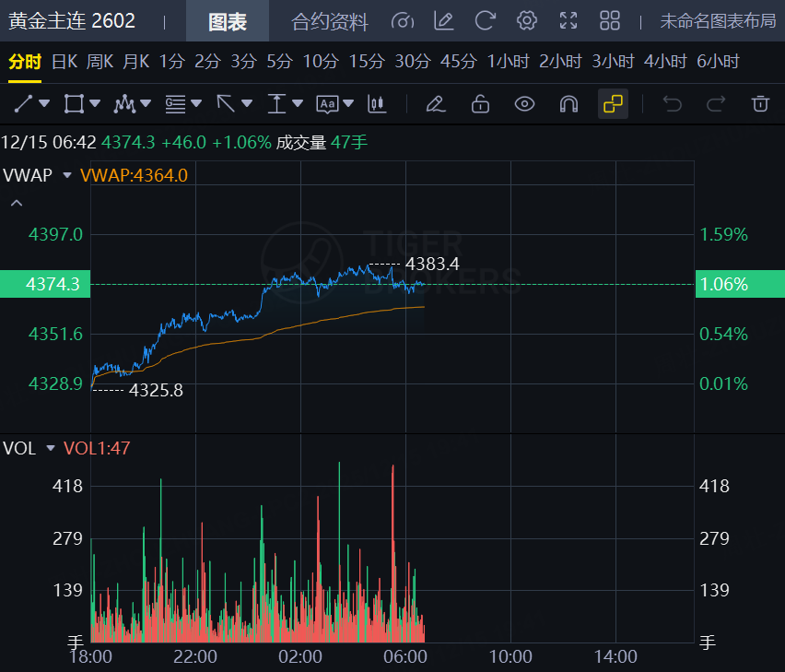This screenshot has width=785, height=672.
Task: Toggle the highlighted yellow linked-drawings button
Action: point(614,104)
